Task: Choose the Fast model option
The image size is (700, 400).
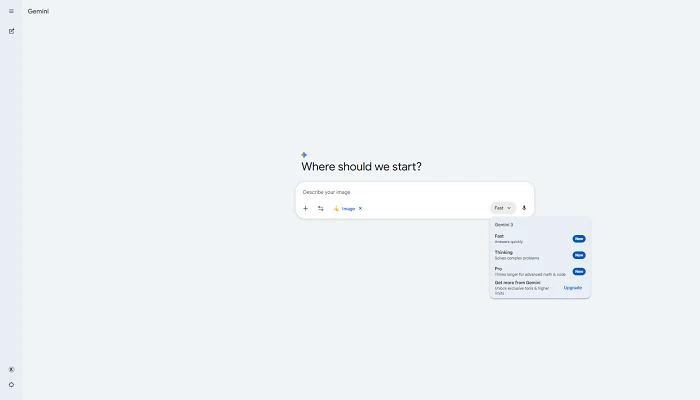Action: [540, 239]
